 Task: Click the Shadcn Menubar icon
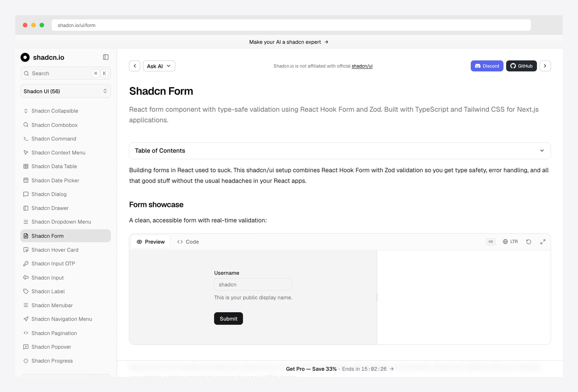pos(26,305)
